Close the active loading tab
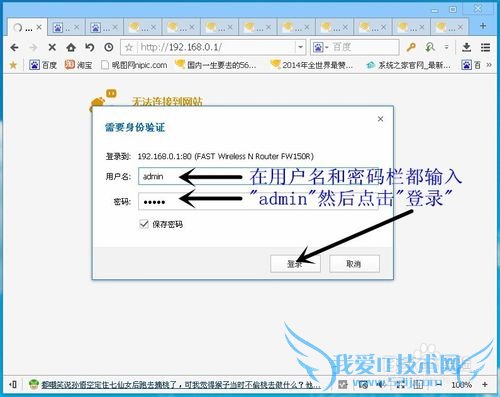The height and width of the screenshot is (397, 500). click(x=39, y=27)
